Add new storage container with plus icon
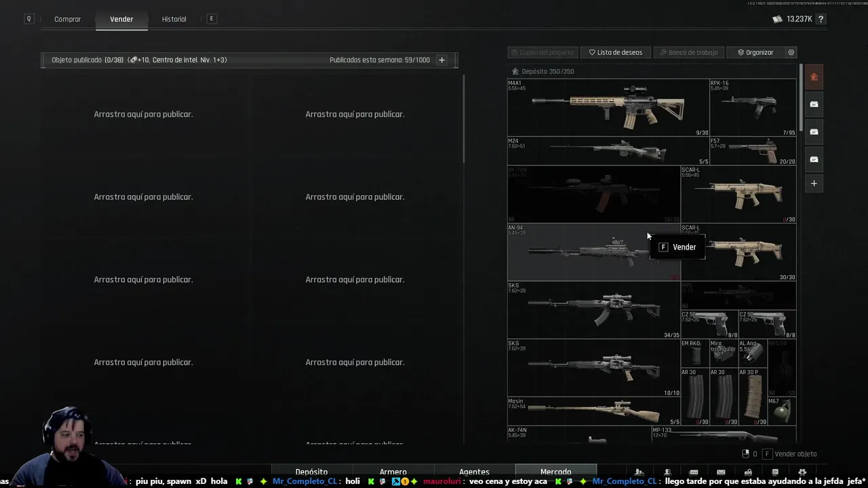The image size is (868, 488). [x=814, y=183]
